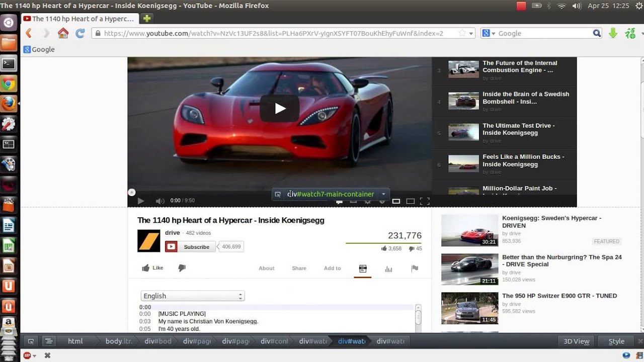Open playlist video 'The Future of the Internal Combustion Engine'
644x362 pixels.
pos(504,71)
